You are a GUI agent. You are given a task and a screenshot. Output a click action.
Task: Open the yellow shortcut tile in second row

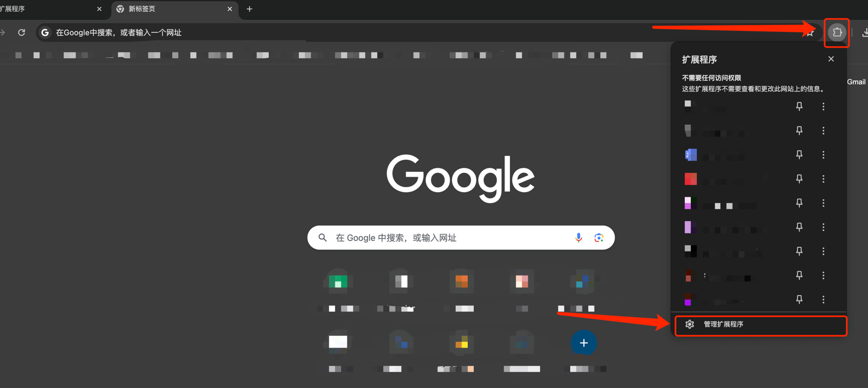click(x=462, y=343)
